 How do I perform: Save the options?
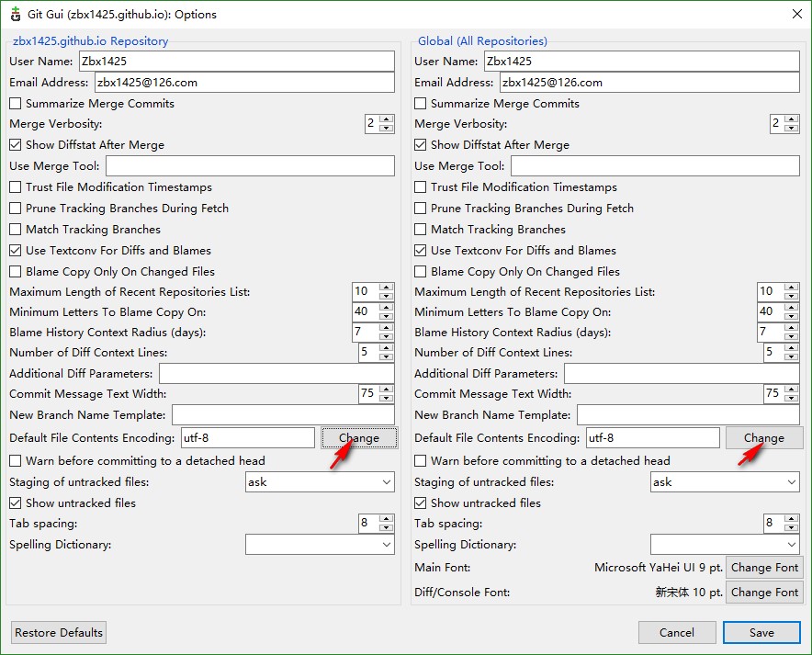point(761,633)
